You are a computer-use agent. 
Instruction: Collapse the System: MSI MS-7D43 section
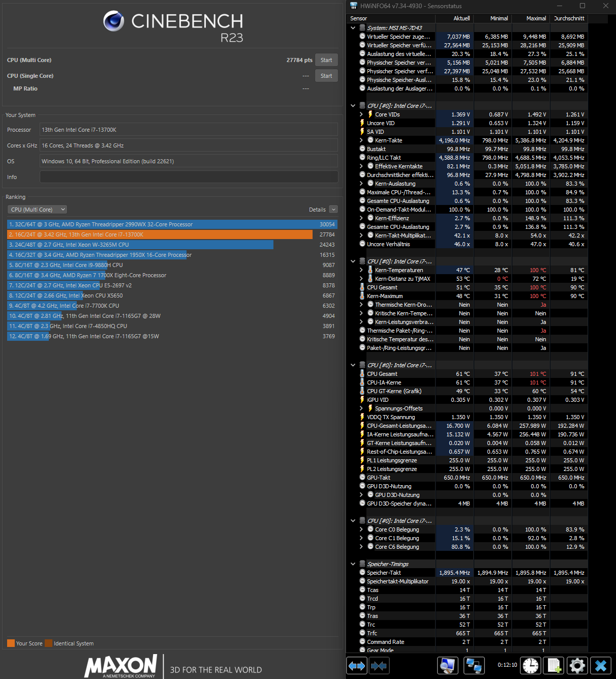[353, 28]
